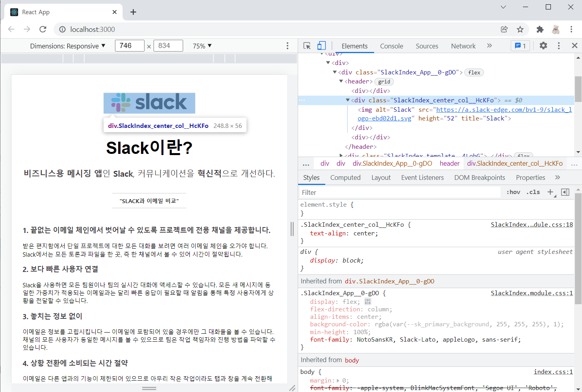Switch to the Sources tab
This screenshot has height=392, width=582.
coord(427,46)
